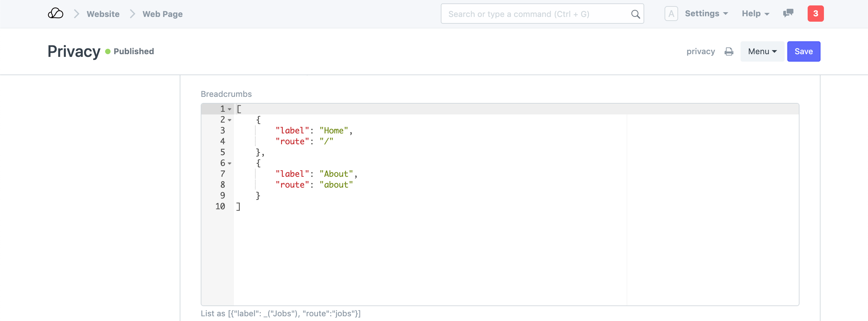Click the cloud logo home icon
Screen dimensions: 868x321
(56, 14)
